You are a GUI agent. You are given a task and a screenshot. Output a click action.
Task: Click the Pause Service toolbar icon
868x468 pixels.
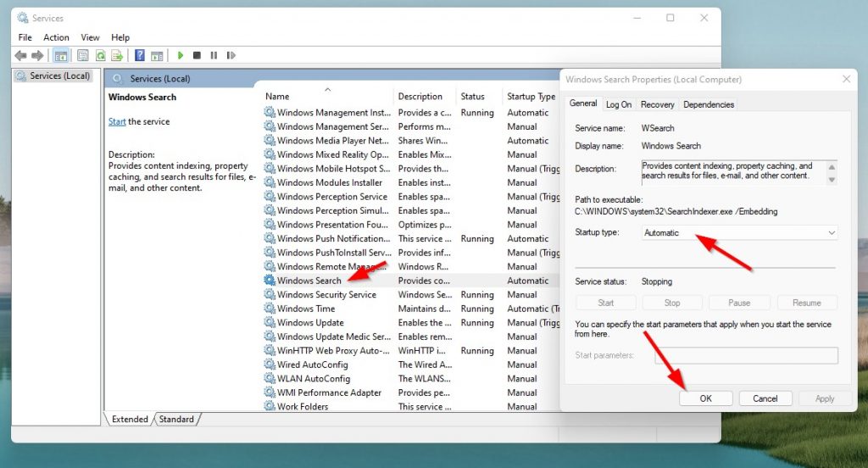click(x=214, y=55)
